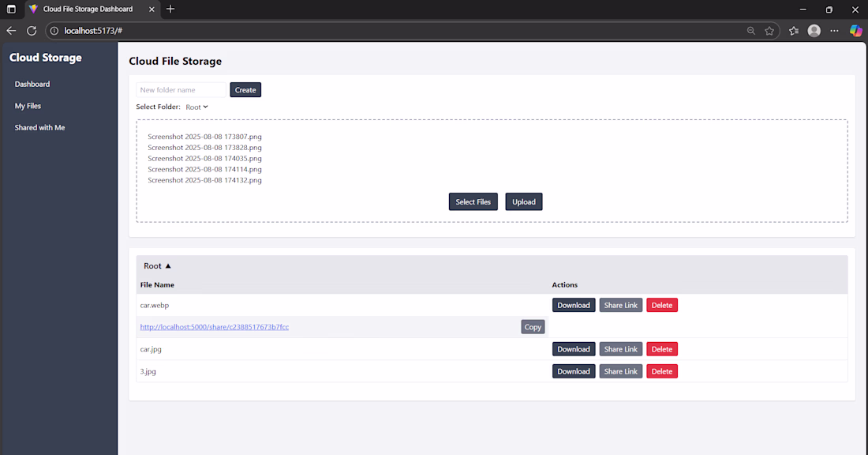
Task: Open the Select Folder Root dropdown
Action: pos(196,107)
